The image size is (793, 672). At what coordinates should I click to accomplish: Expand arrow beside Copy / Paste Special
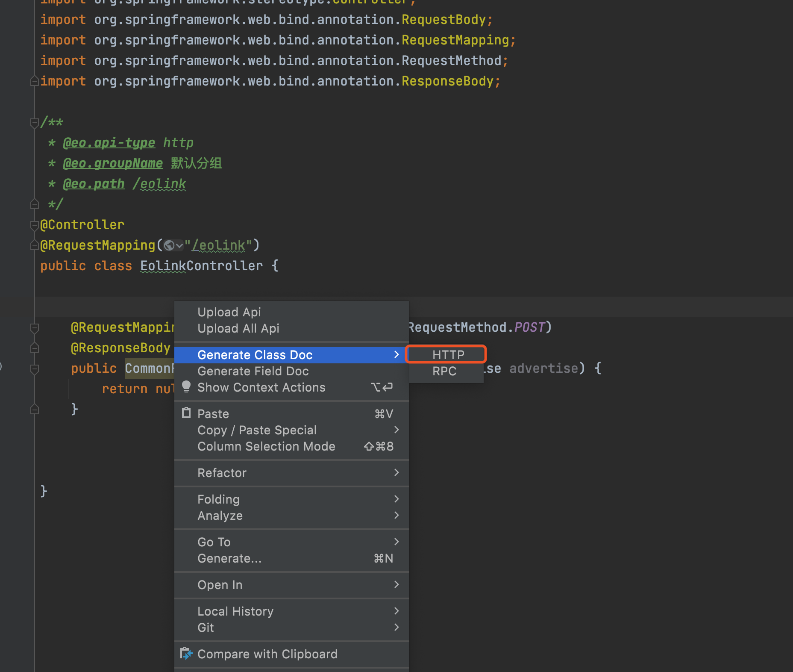tap(396, 430)
